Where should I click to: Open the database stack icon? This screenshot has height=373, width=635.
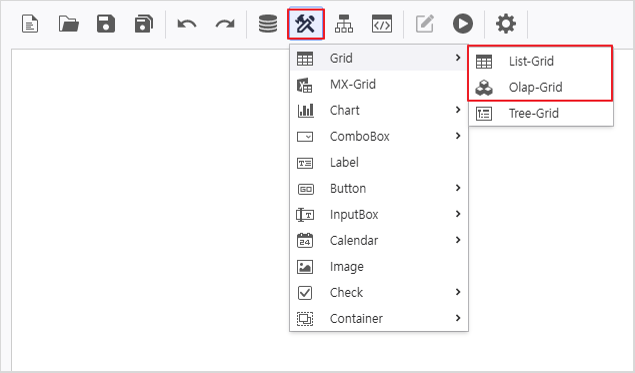tap(268, 23)
